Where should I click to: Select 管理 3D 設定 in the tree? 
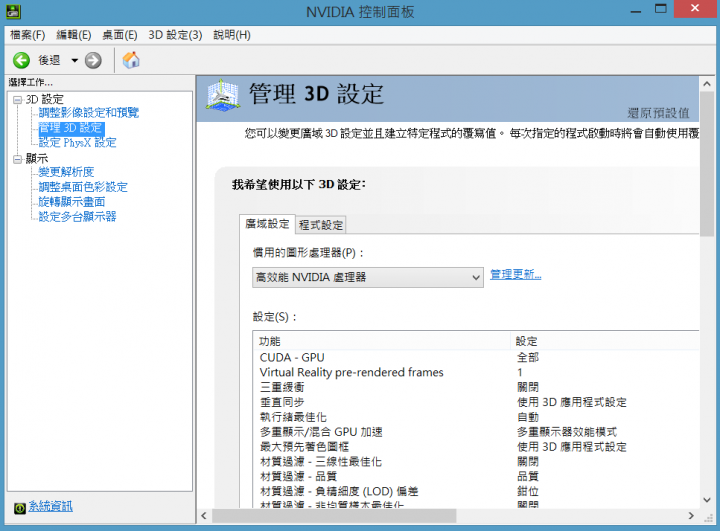pos(71,128)
